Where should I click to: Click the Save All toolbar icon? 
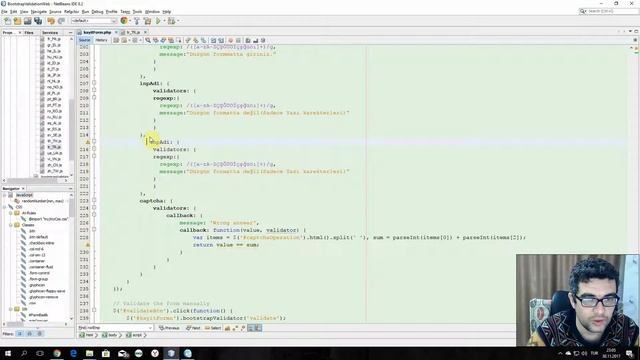coord(38,21)
